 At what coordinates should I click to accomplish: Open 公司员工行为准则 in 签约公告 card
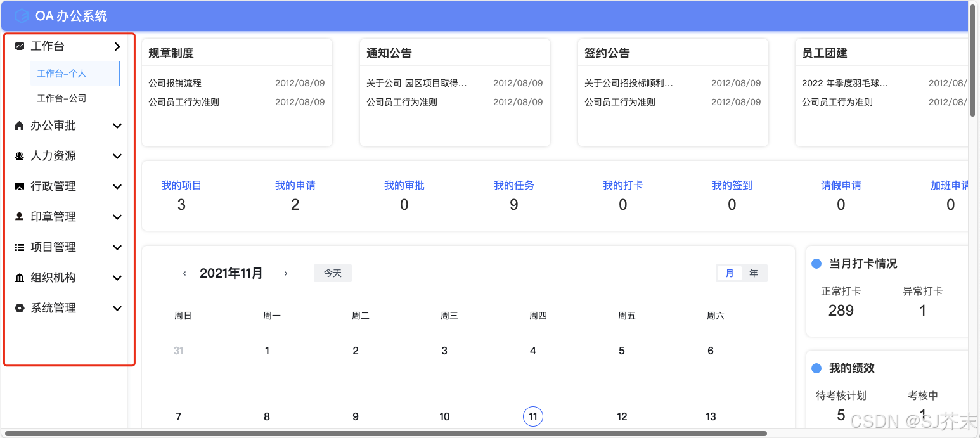[620, 102]
